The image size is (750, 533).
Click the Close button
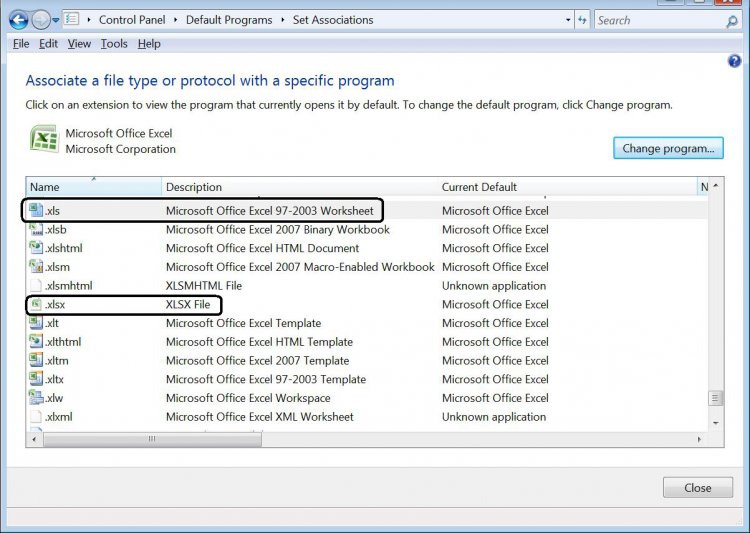697,488
